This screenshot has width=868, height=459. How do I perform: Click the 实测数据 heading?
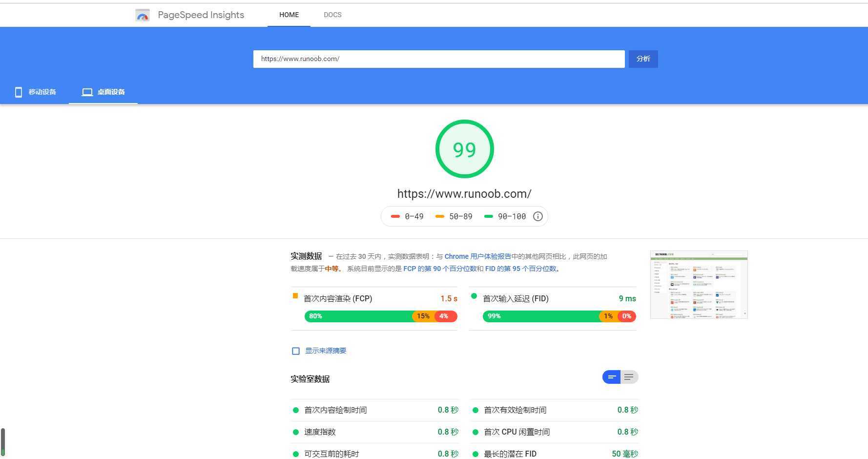click(306, 256)
